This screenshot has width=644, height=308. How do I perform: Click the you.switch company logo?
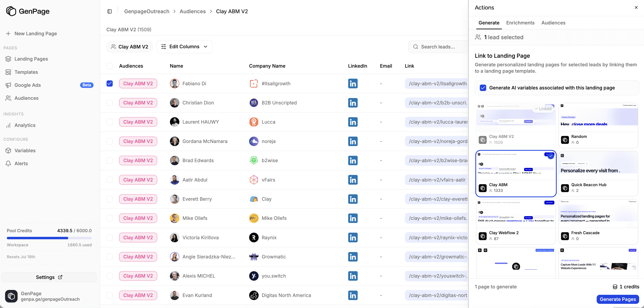(x=254, y=276)
